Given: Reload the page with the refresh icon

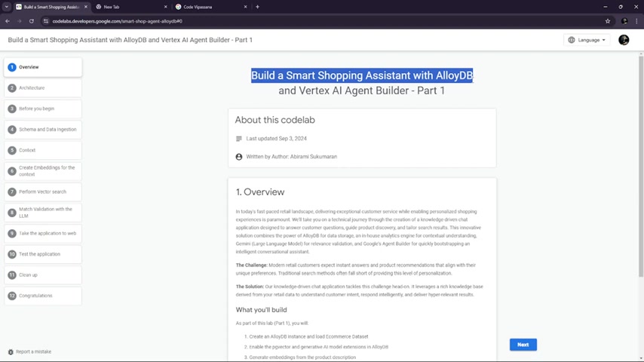Looking at the screenshot, I should (32, 21).
